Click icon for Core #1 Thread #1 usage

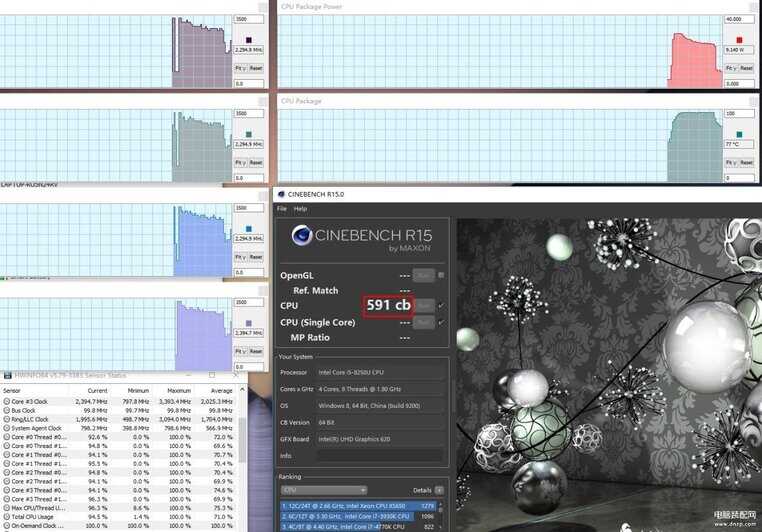6,464
